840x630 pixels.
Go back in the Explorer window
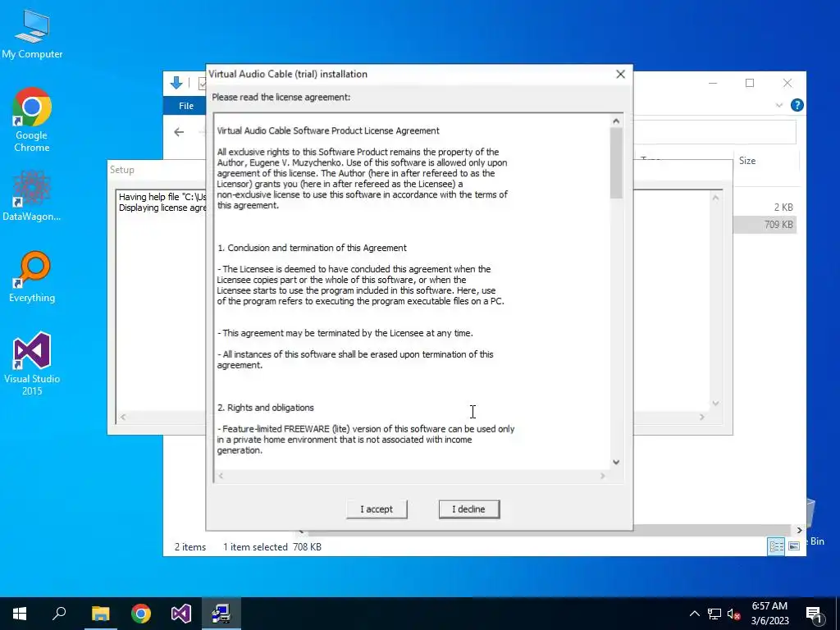(x=179, y=132)
